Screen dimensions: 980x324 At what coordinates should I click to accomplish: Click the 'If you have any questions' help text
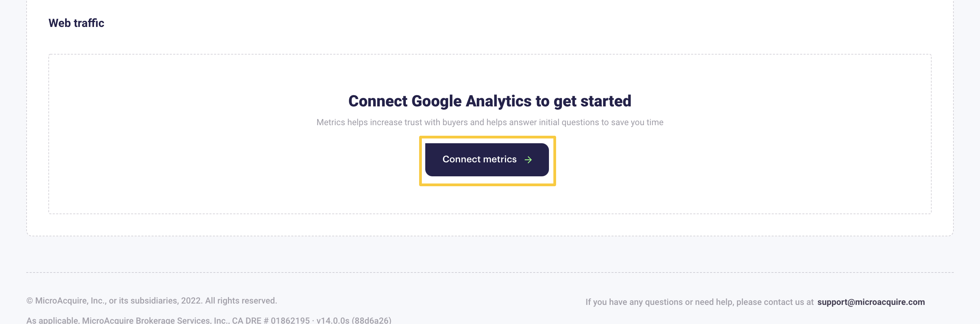pos(699,302)
